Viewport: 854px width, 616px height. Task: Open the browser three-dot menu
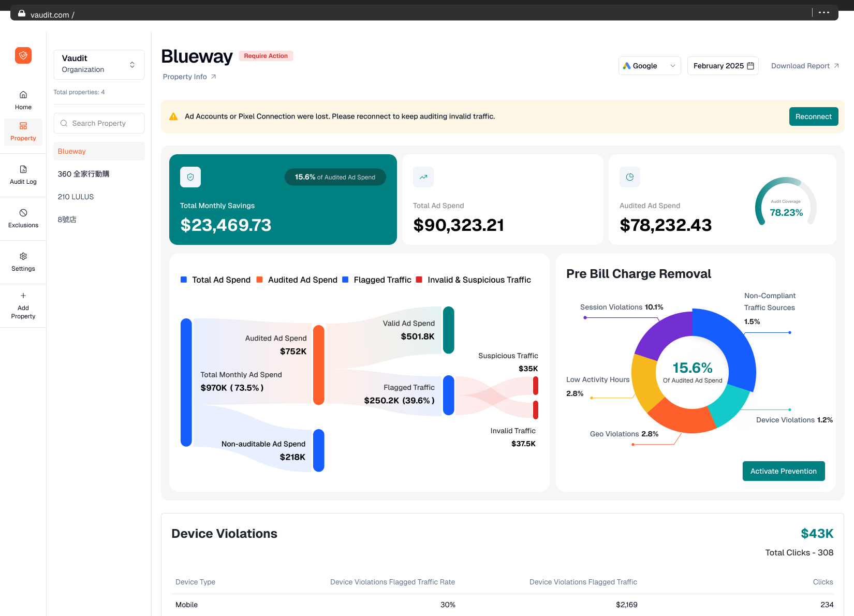click(x=824, y=12)
